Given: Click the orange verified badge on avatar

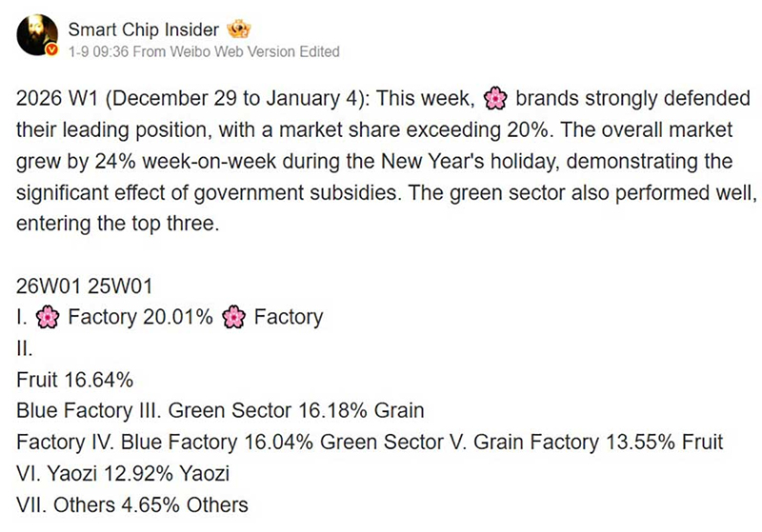Looking at the screenshot, I should [53, 49].
